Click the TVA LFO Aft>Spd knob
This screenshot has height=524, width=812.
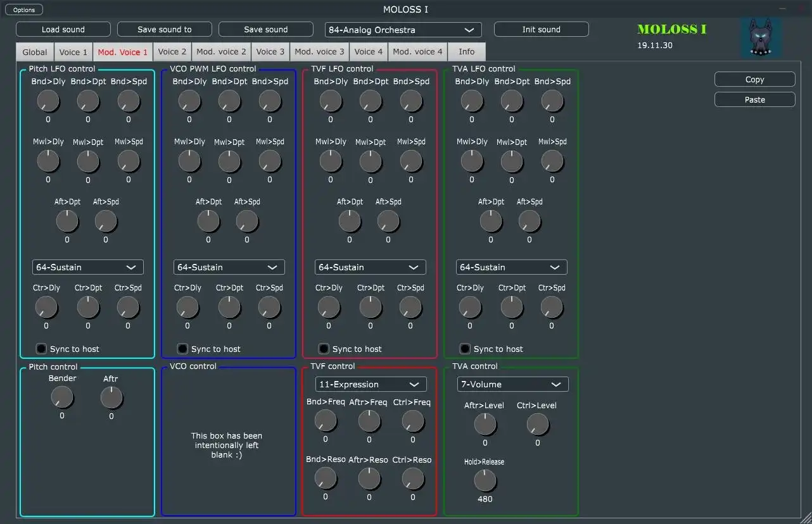pos(530,221)
